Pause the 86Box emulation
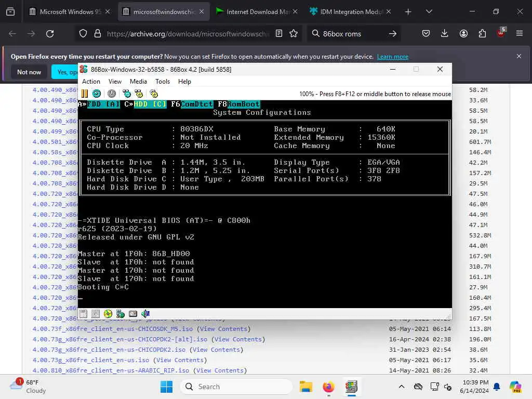 pyautogui.click(x=85, y=94)
